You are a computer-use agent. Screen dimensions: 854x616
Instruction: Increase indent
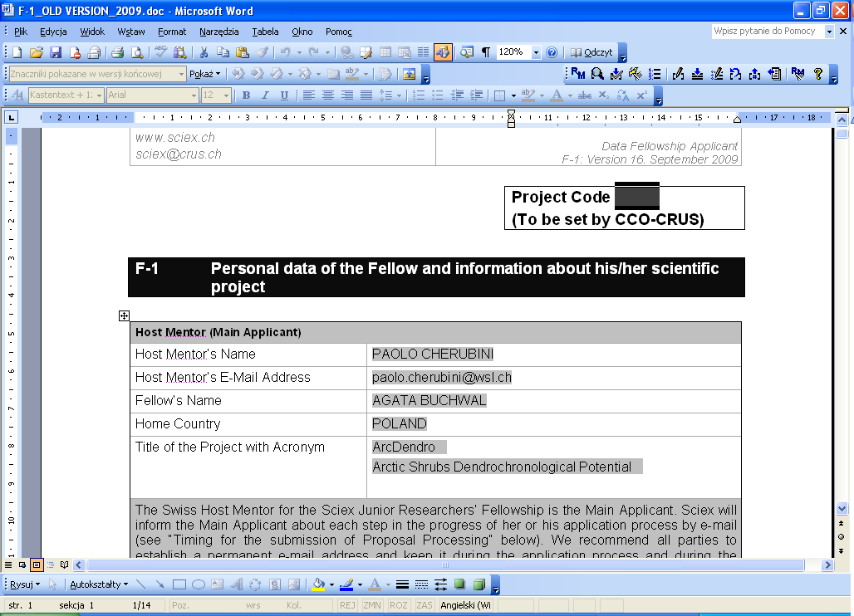[x=477, y=95]
